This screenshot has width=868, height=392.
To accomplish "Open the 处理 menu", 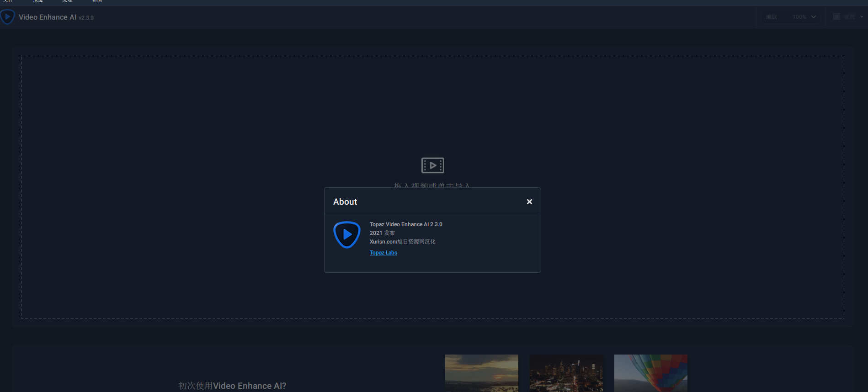I will (x=68, y=1).
